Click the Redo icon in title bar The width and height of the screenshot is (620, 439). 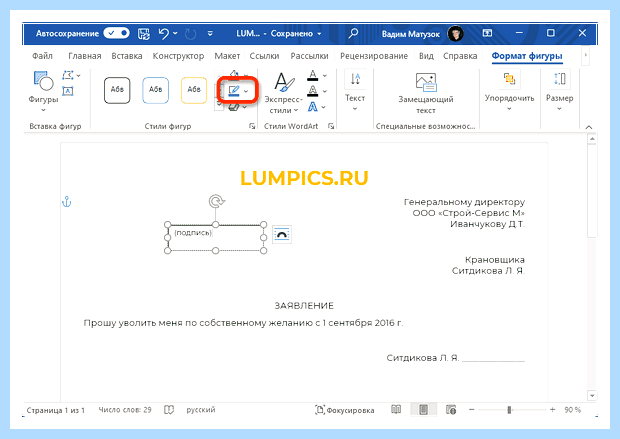point(191,34)
